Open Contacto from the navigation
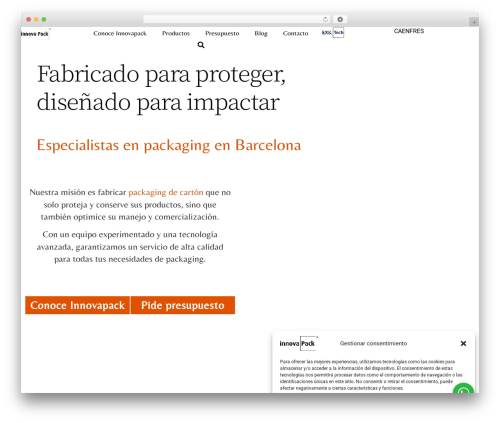This screenshot has width=500, height=423. pyautogui.click(x=295, y=33)
